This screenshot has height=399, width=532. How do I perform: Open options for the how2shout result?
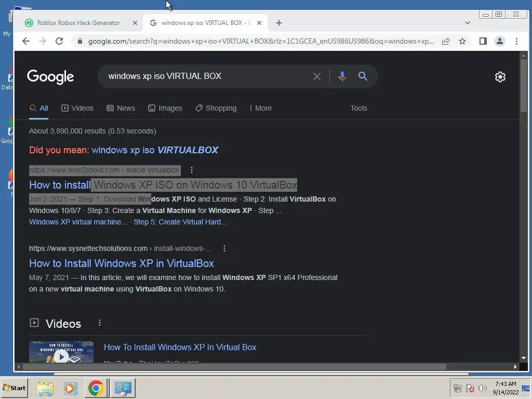click(192, 170)
